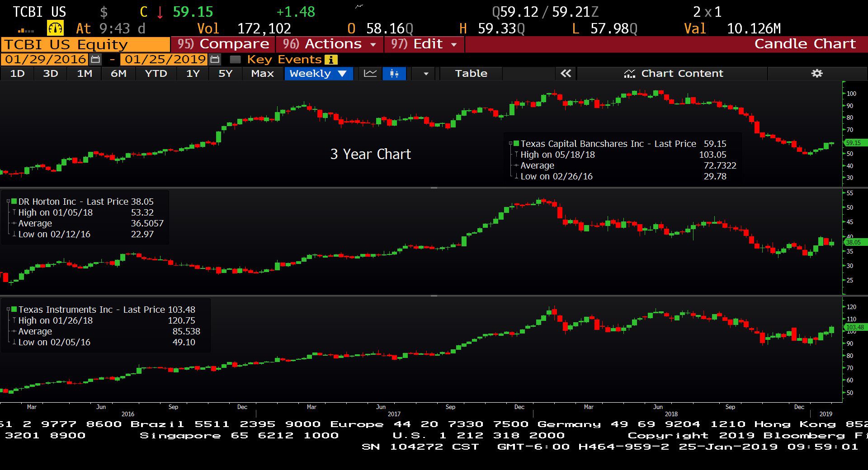
Task: Open the chart style dropdown arrow
Action: click(425, 74)
